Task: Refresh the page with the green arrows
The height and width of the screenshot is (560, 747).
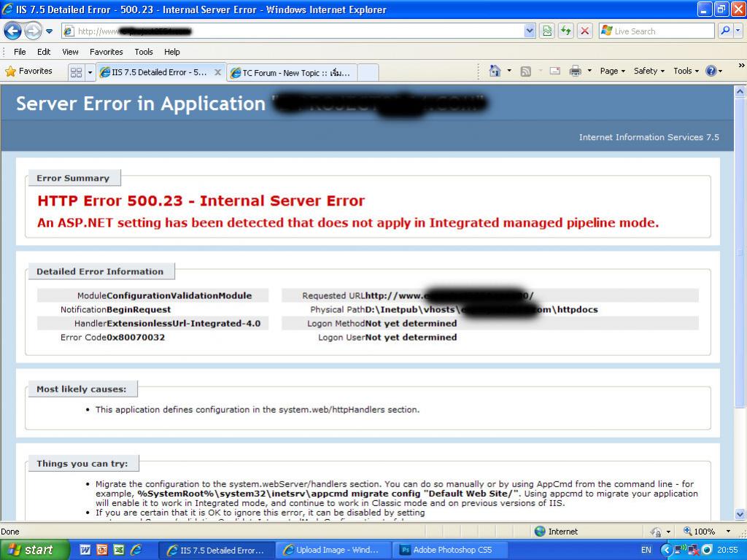Action: click(x=565, y=31)
